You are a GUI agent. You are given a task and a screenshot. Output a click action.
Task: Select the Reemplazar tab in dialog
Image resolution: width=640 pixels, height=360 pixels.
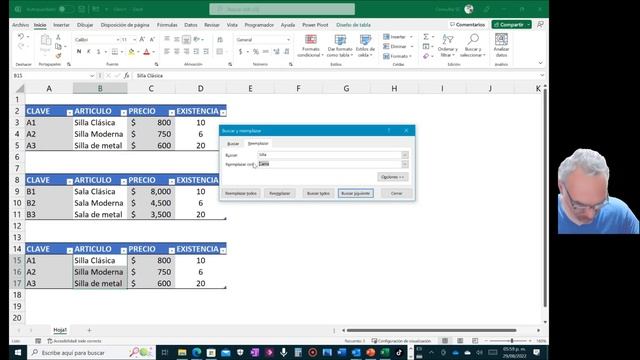coord(258,143)
